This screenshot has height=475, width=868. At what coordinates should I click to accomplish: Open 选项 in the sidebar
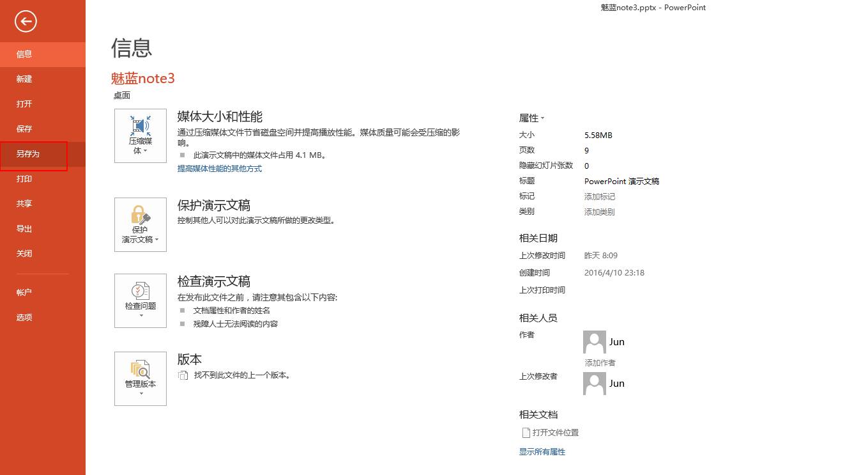tap(43, 317)
